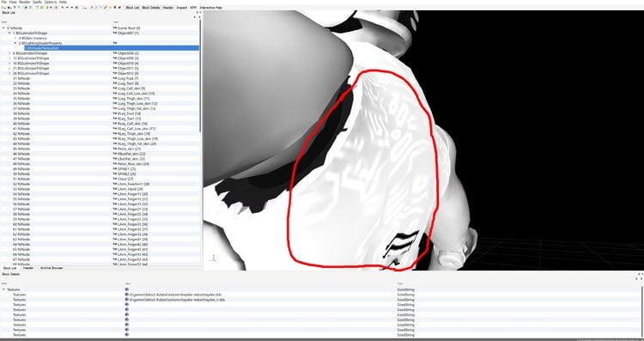Toggle the Header panel from the toolbar
644x341 pixels.
click(x=168, y=8)
